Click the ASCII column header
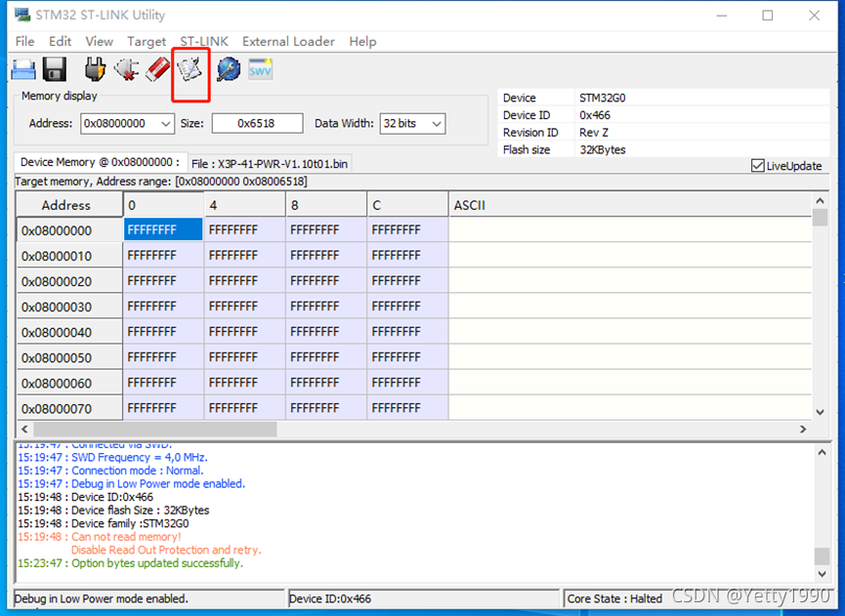 tap(630, 205)
